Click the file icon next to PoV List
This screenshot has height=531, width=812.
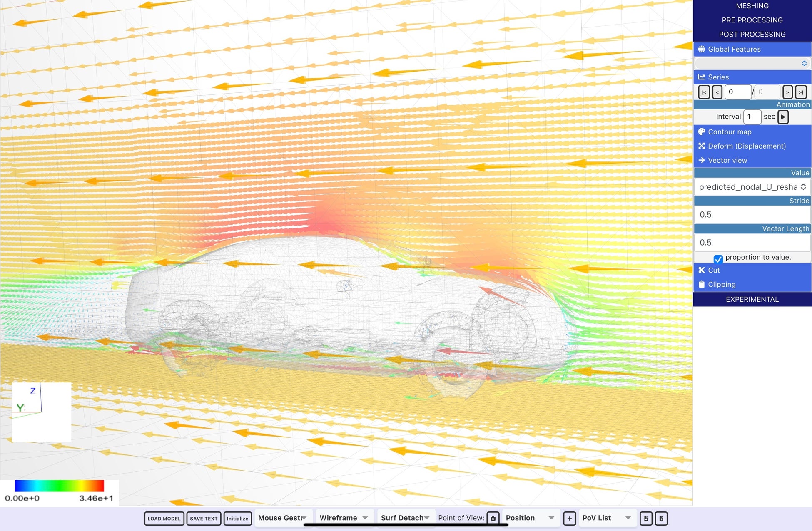click(x=646, y=518)
